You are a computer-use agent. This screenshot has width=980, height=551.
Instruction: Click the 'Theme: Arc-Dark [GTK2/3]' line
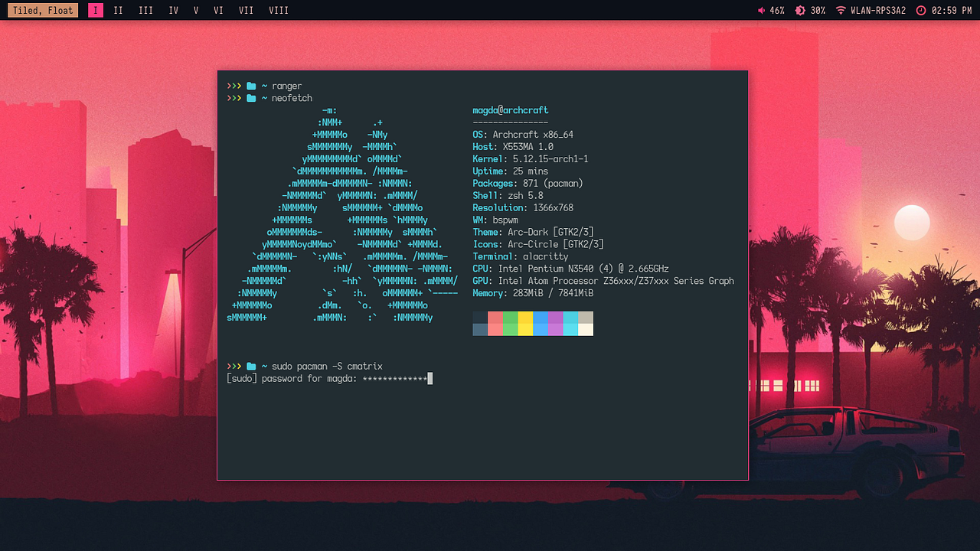tap(534, 233)
